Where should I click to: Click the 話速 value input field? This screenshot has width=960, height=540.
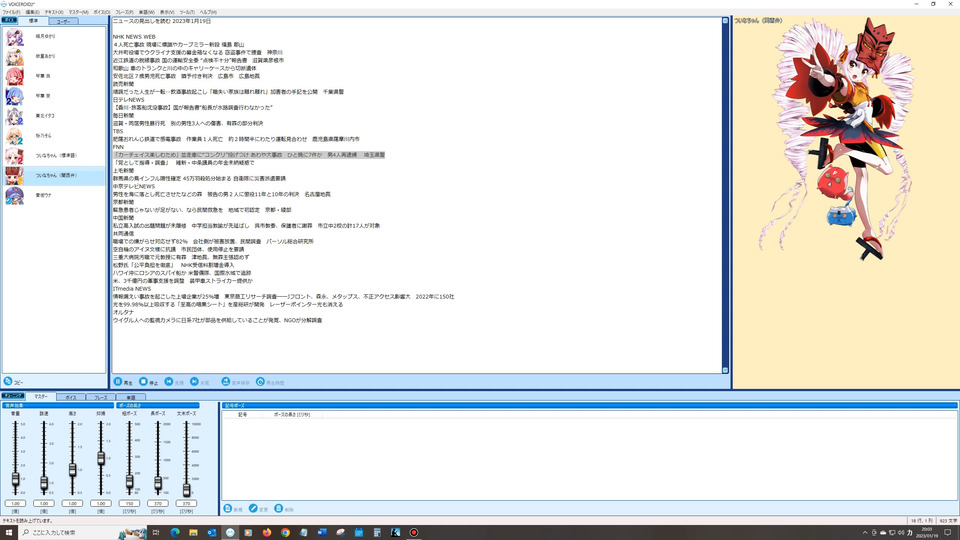point(44,503)
